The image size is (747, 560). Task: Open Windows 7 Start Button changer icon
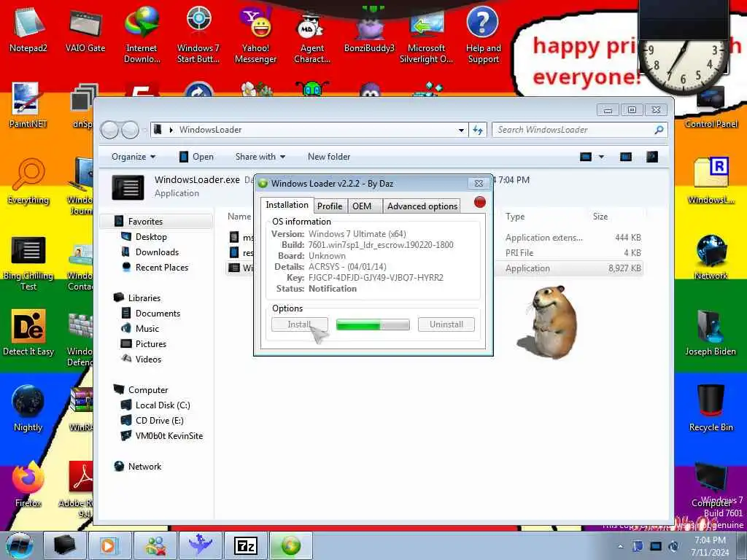[198, 34]
